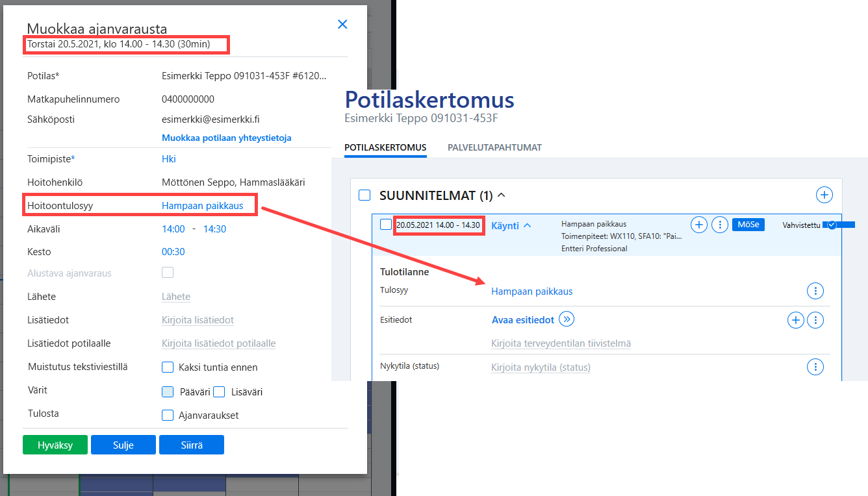Click the plus icon in the Esitiedot row
Screen dimensions: 868x496
[795, 320]
